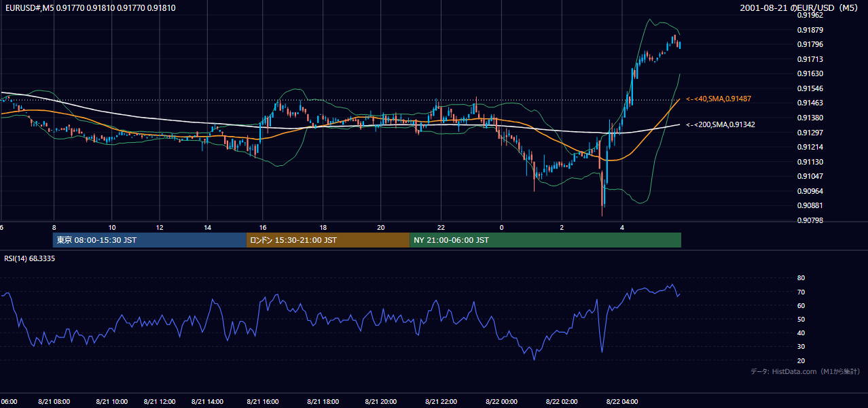Click hour label 12 on price chart axis
The image size is (868, 408).
point(160,227)
